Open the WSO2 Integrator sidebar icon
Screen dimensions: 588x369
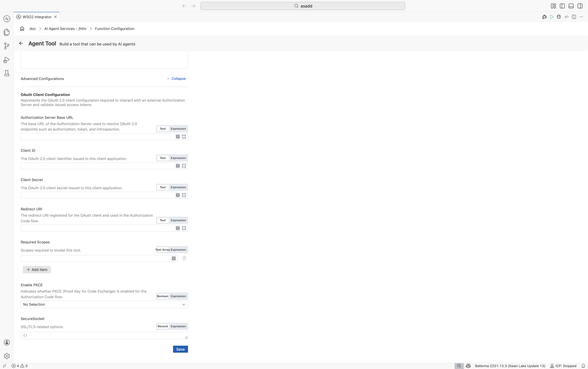point(7,19)
